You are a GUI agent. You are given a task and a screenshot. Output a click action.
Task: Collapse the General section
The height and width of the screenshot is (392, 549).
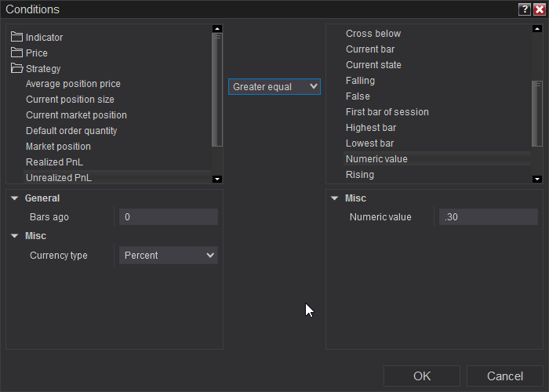pyautogui.click(x=15, y=198)
